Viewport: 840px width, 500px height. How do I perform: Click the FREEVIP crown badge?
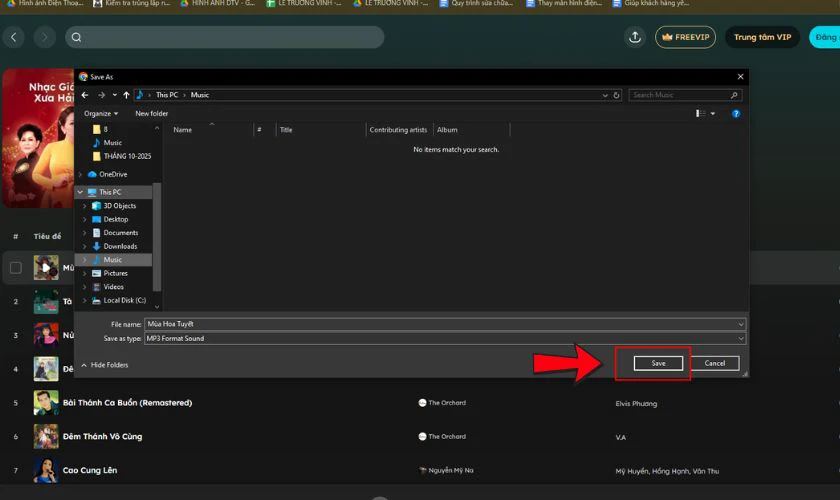tap(685, 37)
